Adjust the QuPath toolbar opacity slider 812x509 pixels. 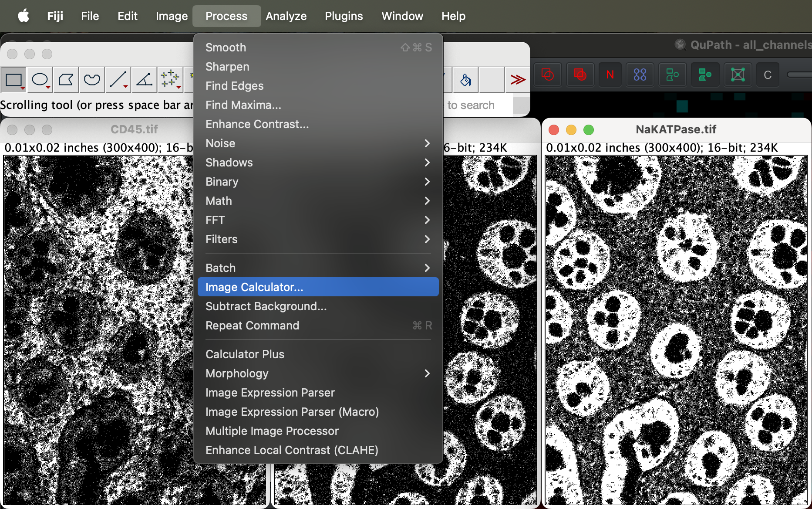tap(799, 75)
